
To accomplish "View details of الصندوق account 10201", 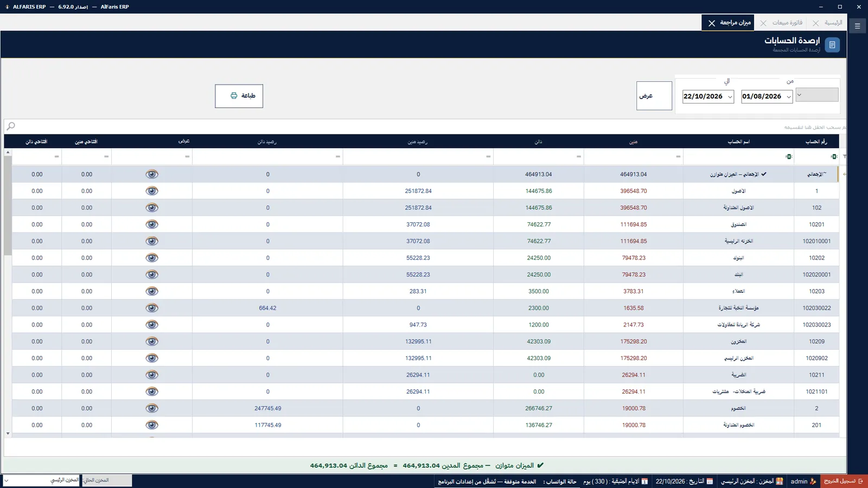I will click(152, 224).
